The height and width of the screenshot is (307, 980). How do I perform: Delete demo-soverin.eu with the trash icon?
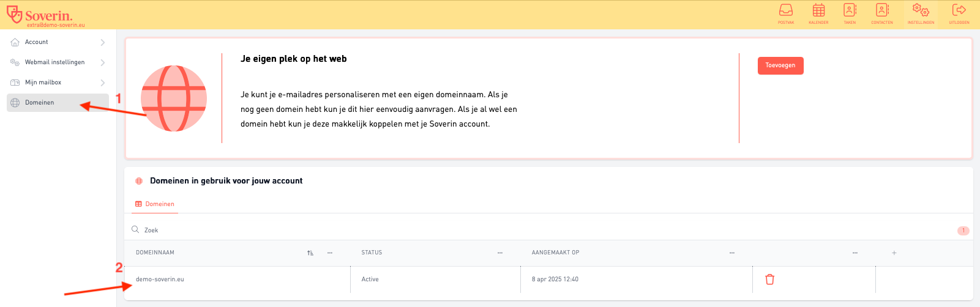[x=769, y=279]
